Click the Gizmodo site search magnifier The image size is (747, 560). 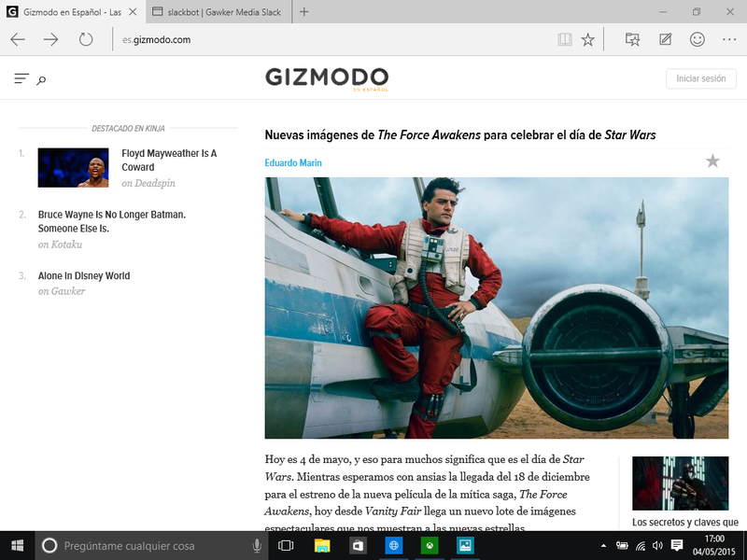coord(41,80)
